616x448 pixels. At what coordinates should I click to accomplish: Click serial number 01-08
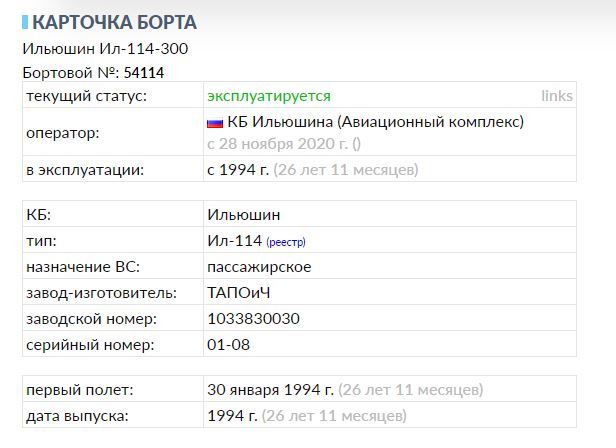(x=228, y=345)
